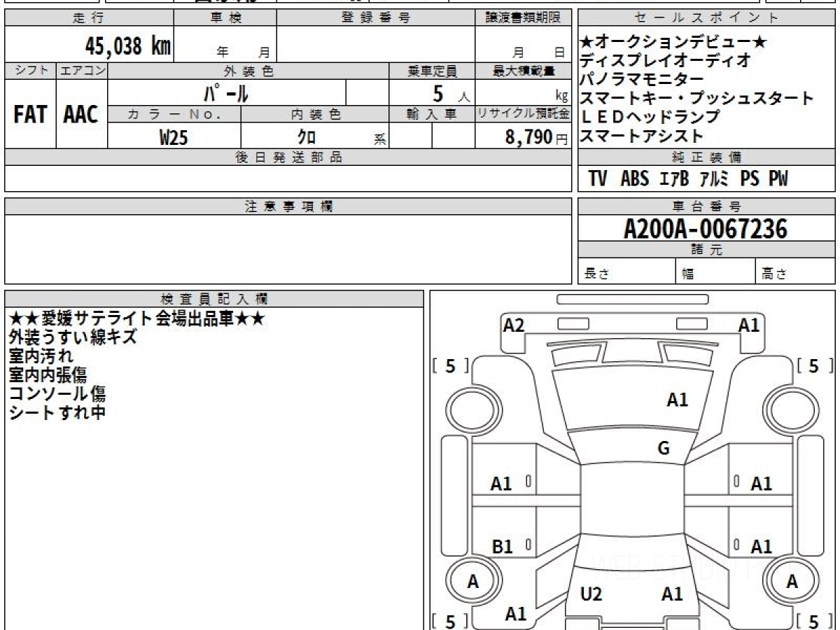Select the 後日発送部品 header

288,157
